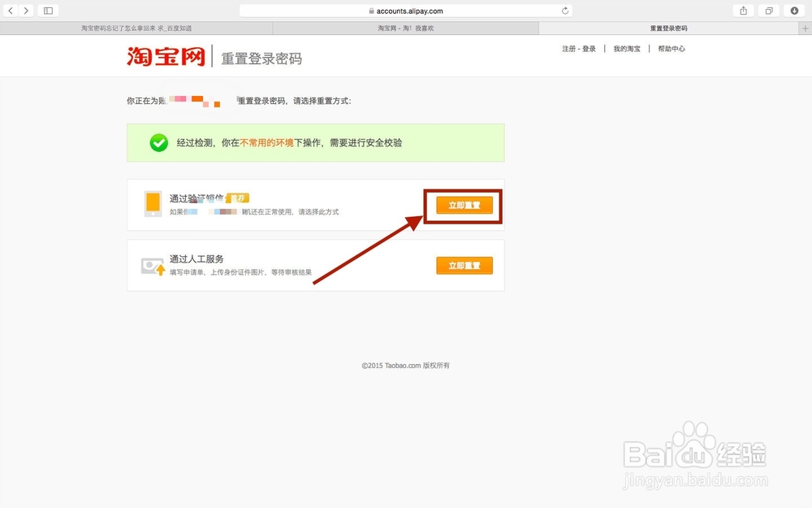Click 立即重置 for the manual service option
The height and width of the screenshot is (508, 812).
point(464,265)
